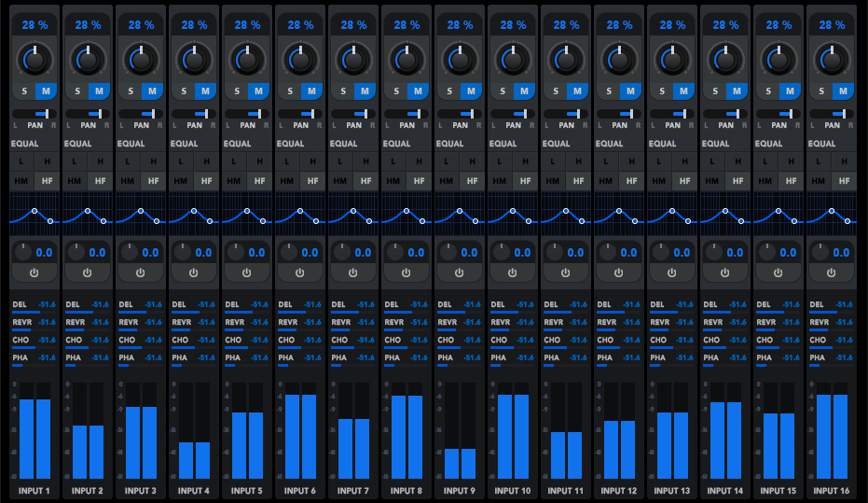
Task: Unmute INPUT 6 using its M button
Action: (x=311, y=91)
